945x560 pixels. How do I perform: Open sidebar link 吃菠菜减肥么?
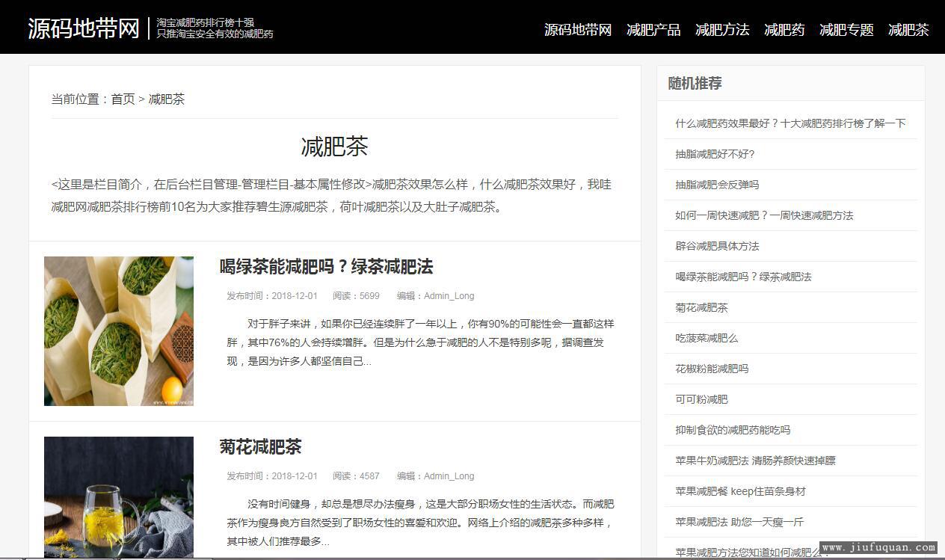(x=707, y=338)
